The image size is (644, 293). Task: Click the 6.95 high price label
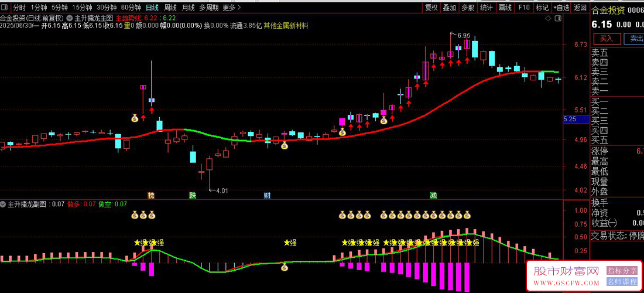coord(463,36)
